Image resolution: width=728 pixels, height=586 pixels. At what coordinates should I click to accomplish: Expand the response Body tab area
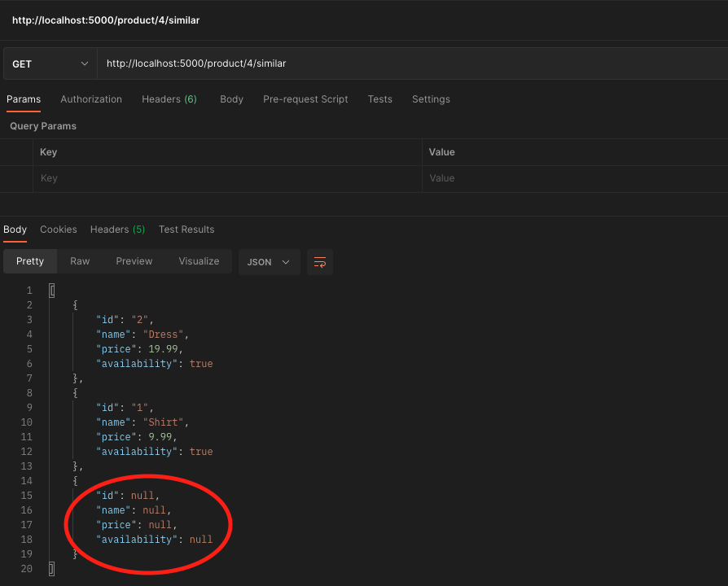pyautogui.click(x=15, y=230)
